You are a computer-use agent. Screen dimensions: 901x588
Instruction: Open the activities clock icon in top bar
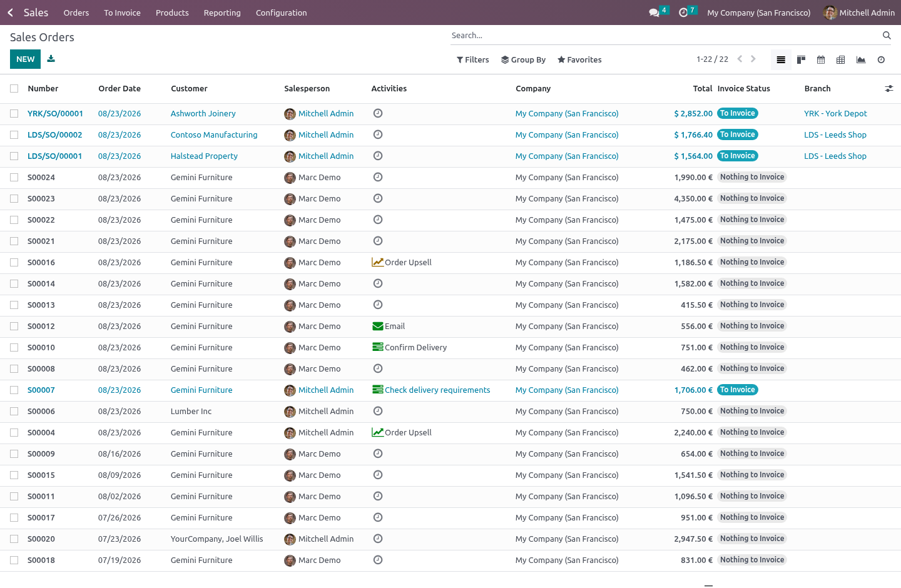point(683,13)
